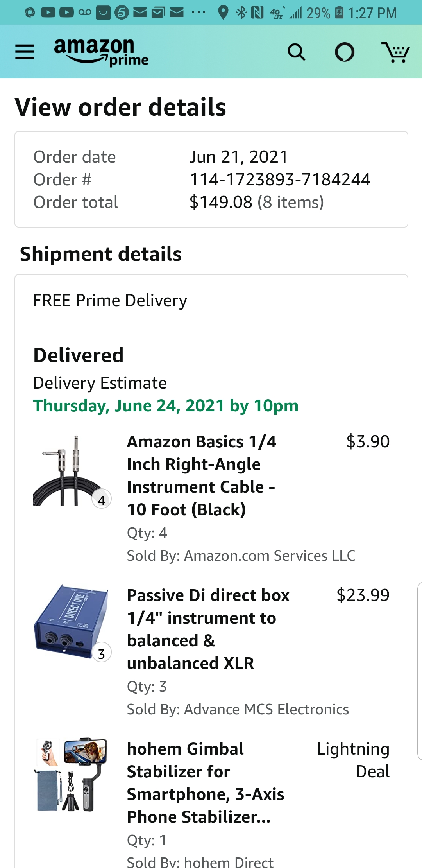This screenshot has height=868, width=422.
Task: Tap the quantity 3 badge on direct box
Action: (x=102, y=653)
